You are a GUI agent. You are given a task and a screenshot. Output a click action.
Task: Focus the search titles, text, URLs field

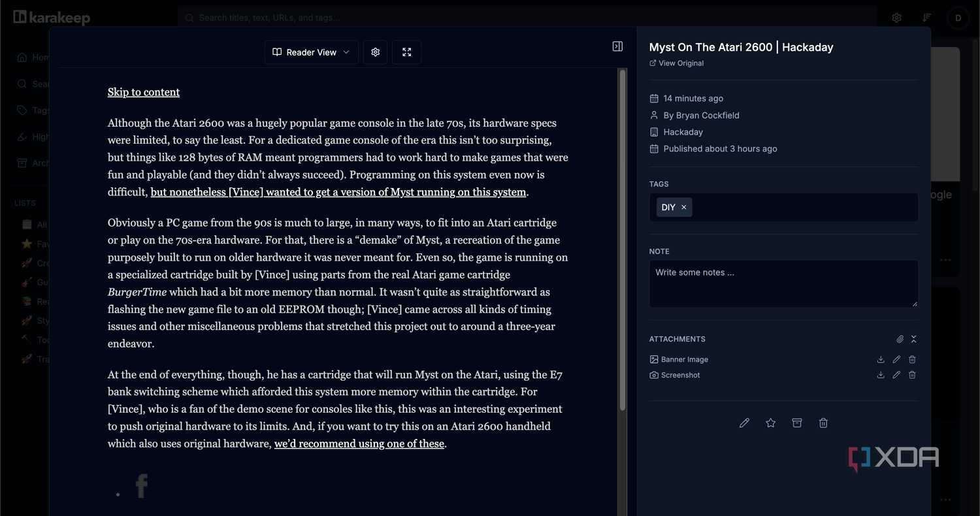[x=527, y=18]
